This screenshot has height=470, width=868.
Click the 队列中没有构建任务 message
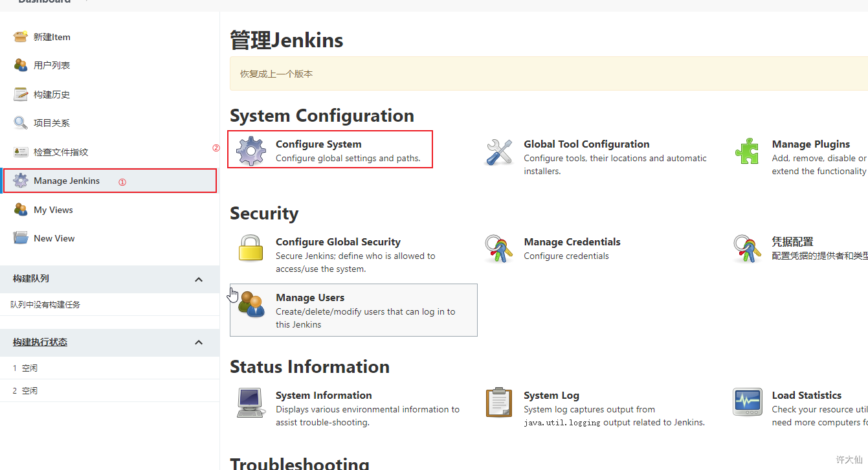[x=45, y=304]
